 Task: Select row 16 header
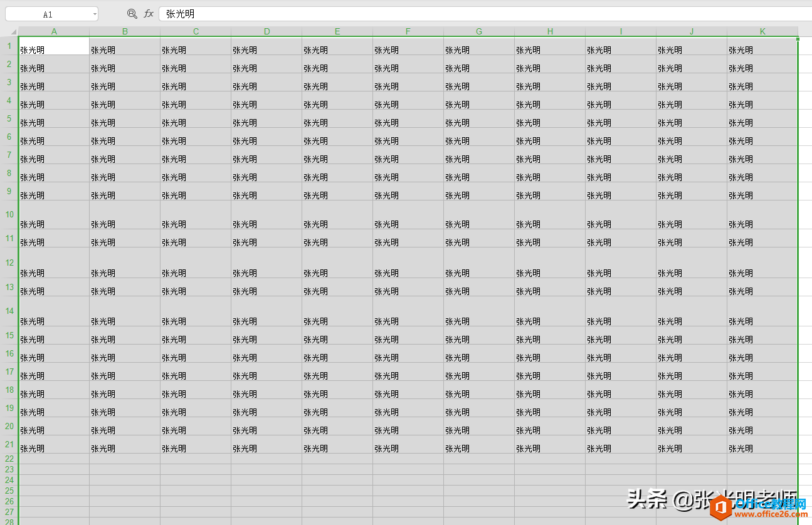[9, 353]
